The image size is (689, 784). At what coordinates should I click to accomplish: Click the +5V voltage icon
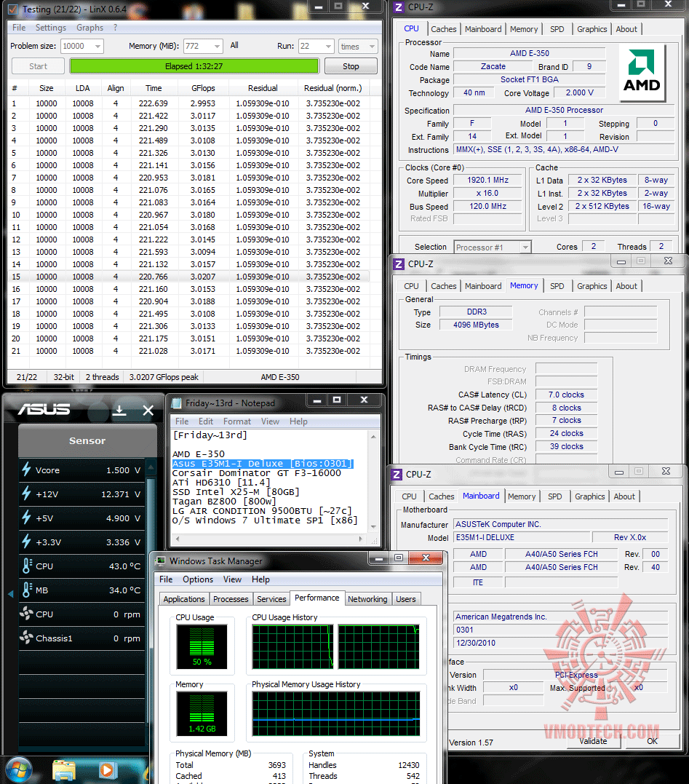tap(26, 518)
